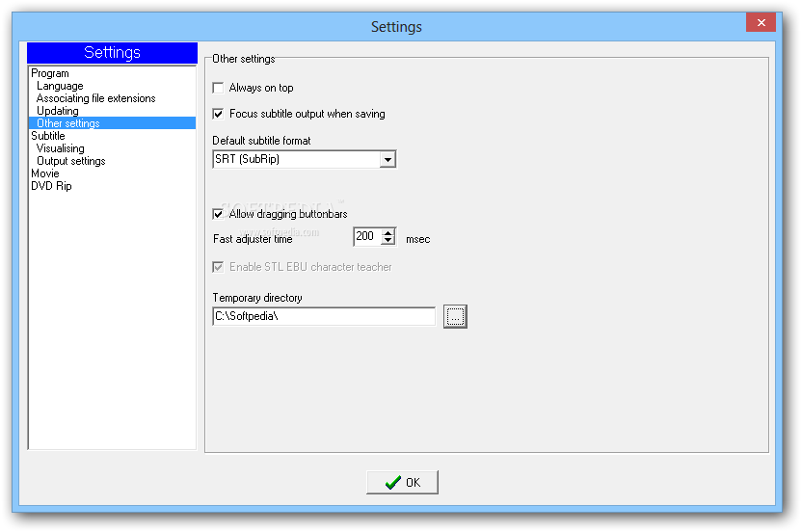Viewport: 802px width, 532px height.
Task: Open Associating file extensions page
Action: pos(96,98)
